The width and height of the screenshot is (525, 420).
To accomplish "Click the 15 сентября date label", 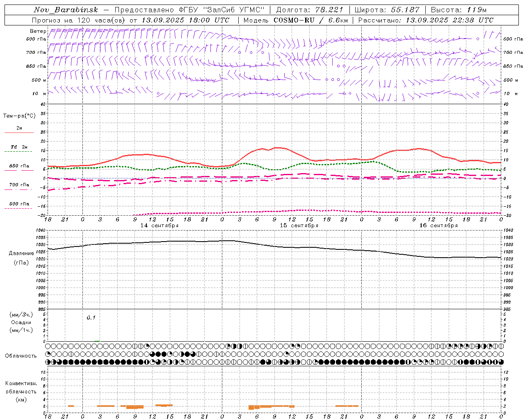I will tap(299, 226).
